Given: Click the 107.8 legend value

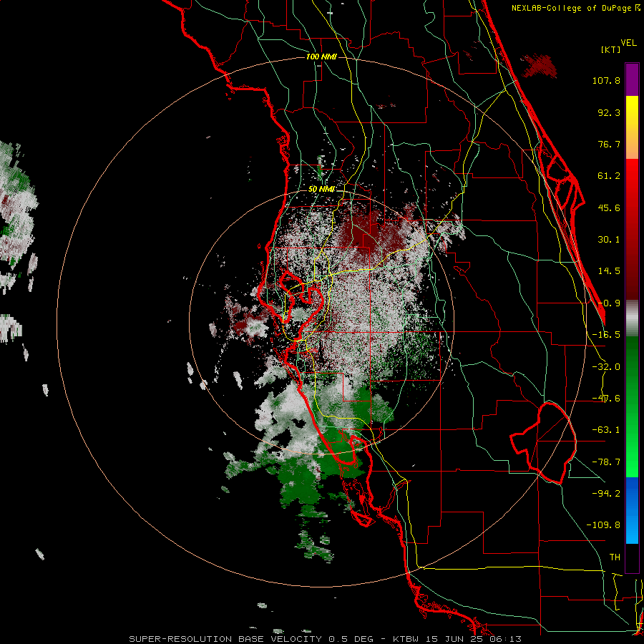Looking at the screenshot, I should click(606, 80).
